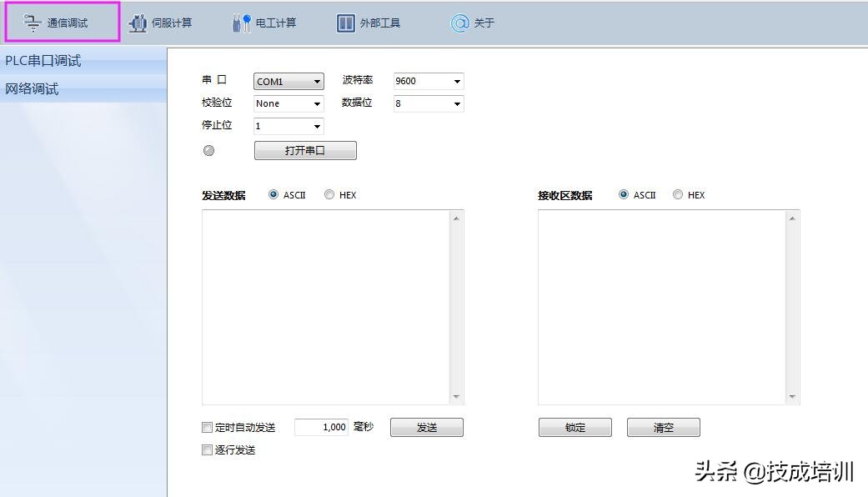Image resolution: width=868 pixels, height=497 pixels.
Task: Check the 逐行发送 line-by-line send option
Action: pos(206,449)
